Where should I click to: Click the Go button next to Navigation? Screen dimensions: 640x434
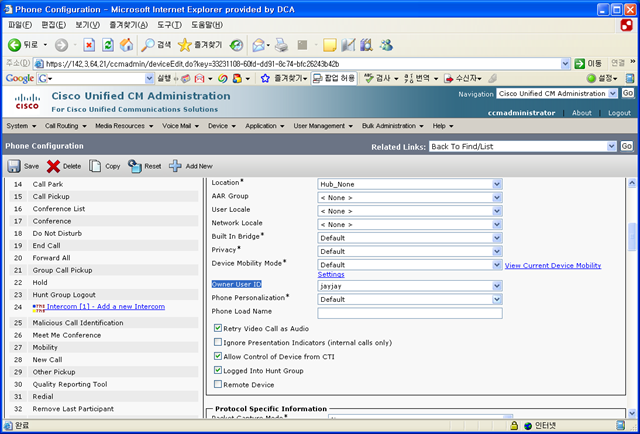coord(628,93)
